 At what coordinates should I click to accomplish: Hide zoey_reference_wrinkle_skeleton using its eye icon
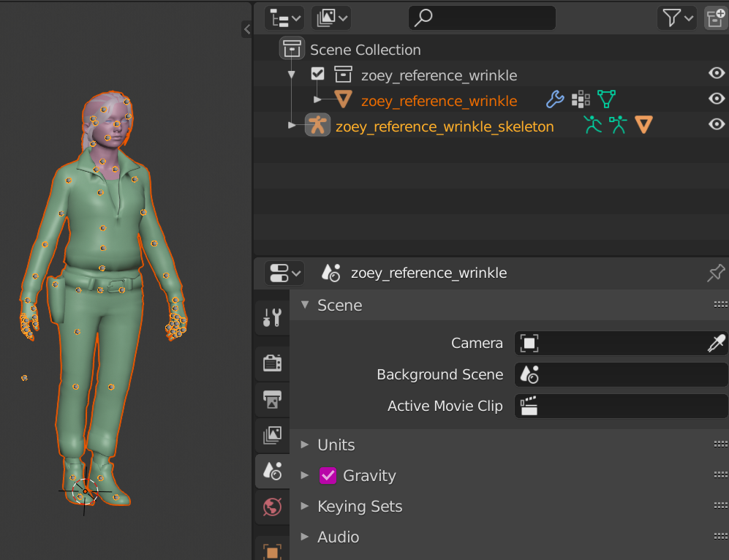point(717,124)
